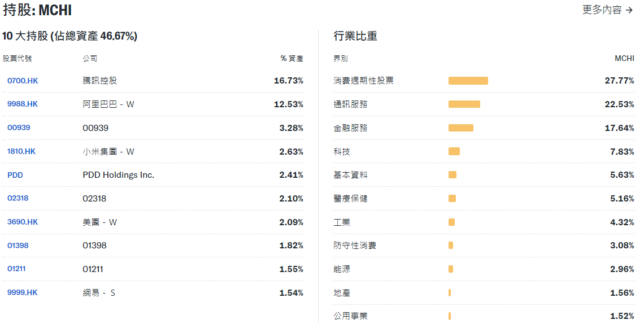Click the 騰訊控股 company name

(x=100, y=81)
